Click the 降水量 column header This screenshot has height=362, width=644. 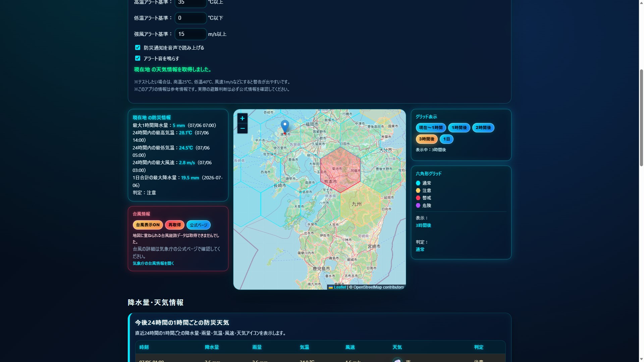212,347
